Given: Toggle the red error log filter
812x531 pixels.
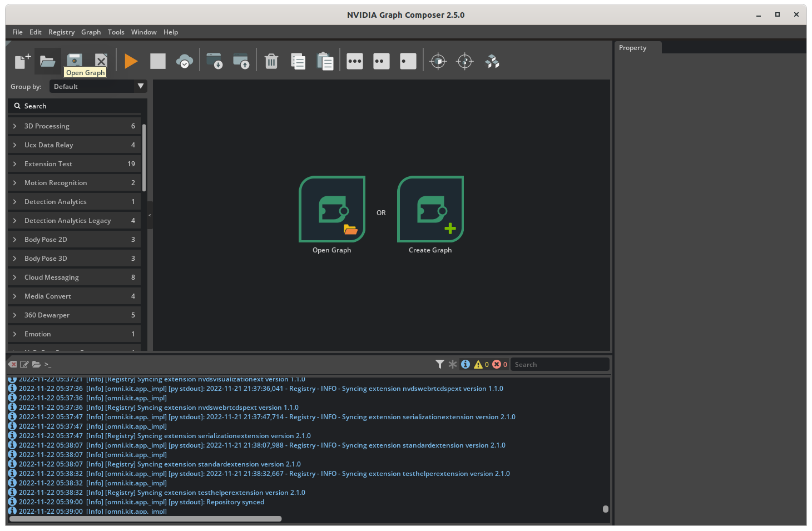Looking at the screenshot, I should coord(497,364).
